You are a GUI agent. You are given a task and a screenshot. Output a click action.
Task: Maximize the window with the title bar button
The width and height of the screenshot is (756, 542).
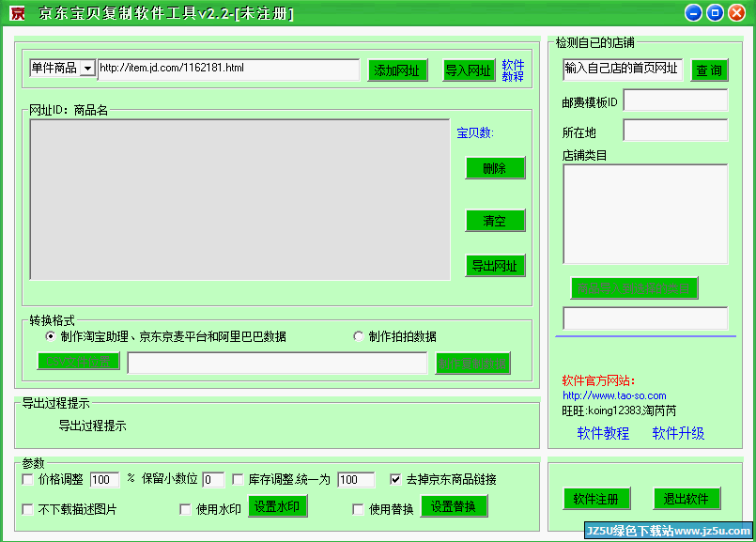tap(715, 12)
